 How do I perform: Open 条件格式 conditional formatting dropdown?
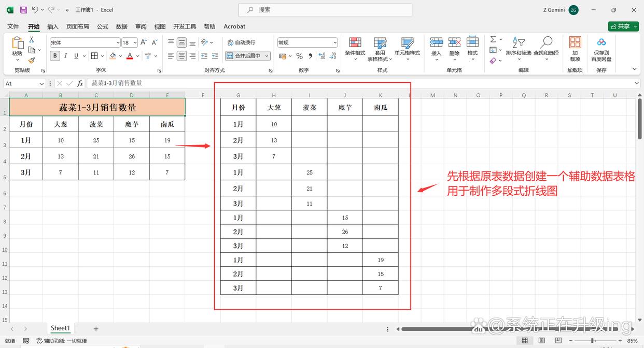point(355,50)
